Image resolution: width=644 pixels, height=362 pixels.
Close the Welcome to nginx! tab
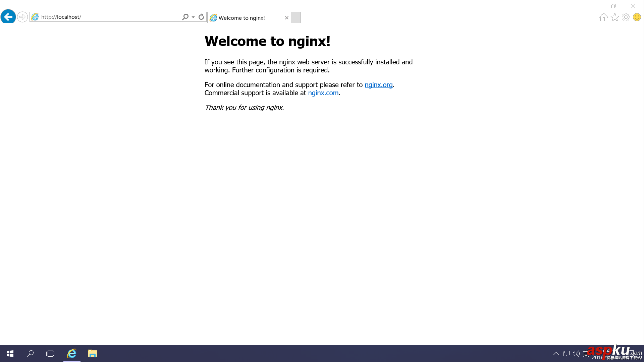[x=286, y=18]
